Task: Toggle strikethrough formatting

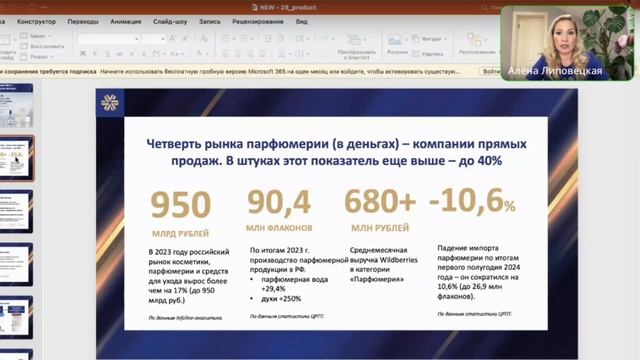Action: pos(119,53)
